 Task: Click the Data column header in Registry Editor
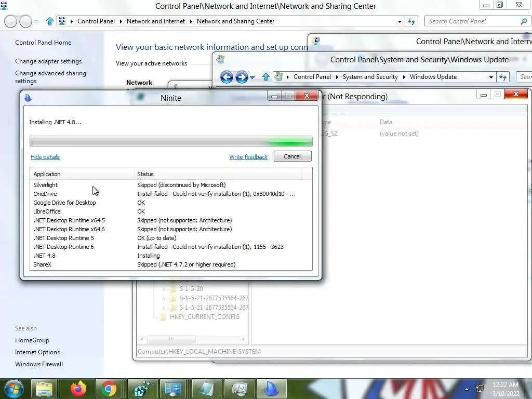point(386,122)
